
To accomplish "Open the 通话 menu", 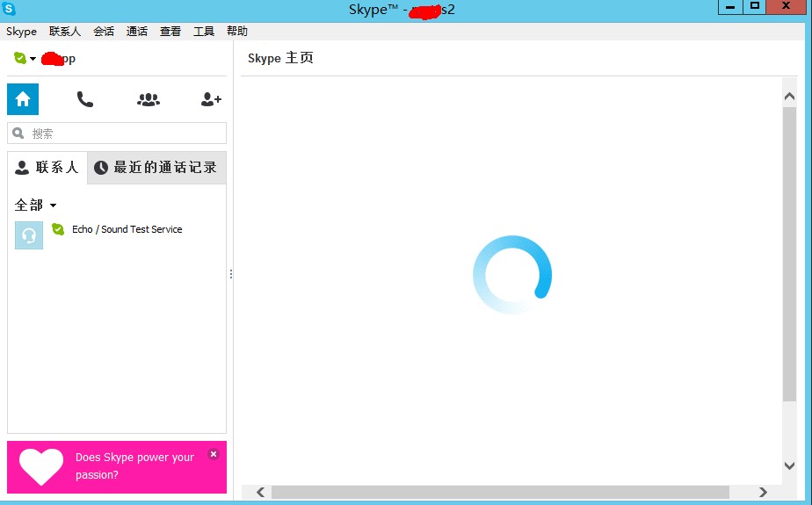I will pyautogui.click(x=137, y=31).
